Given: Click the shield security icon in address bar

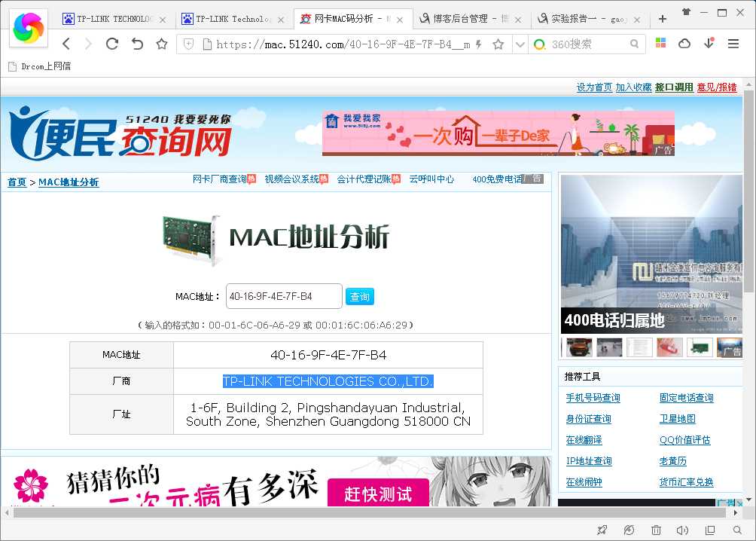Looking at the screenshot, I should (188, 44).
